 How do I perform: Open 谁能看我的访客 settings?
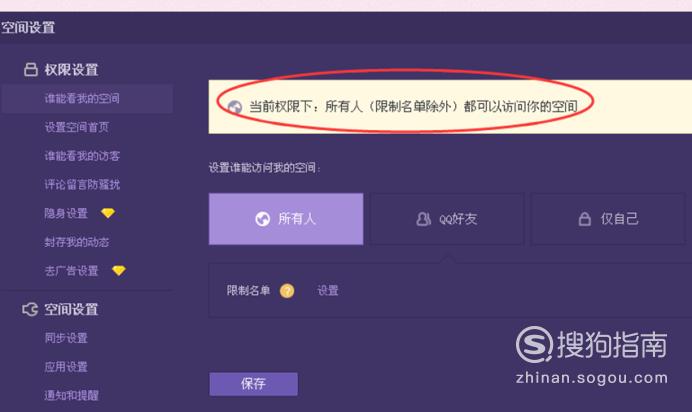82,156
